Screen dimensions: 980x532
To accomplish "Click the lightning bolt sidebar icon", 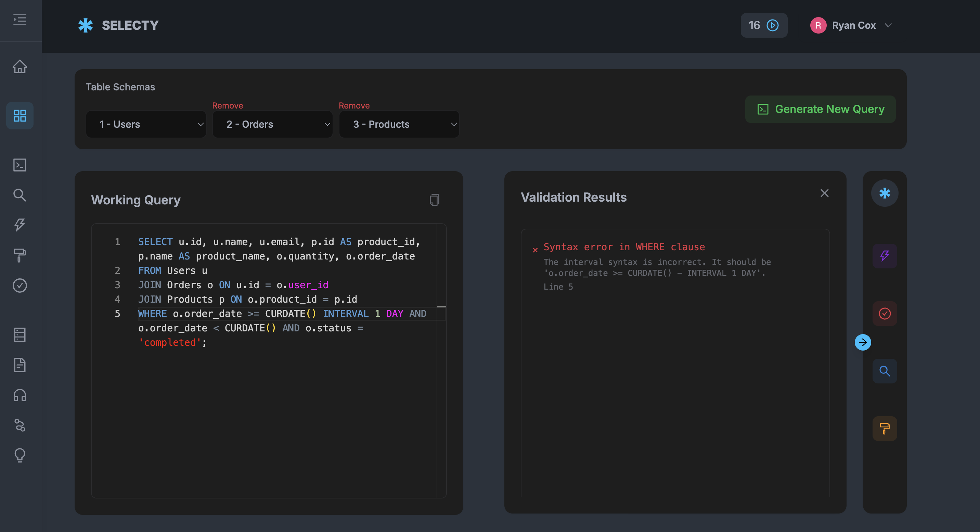I will (20, 225).
